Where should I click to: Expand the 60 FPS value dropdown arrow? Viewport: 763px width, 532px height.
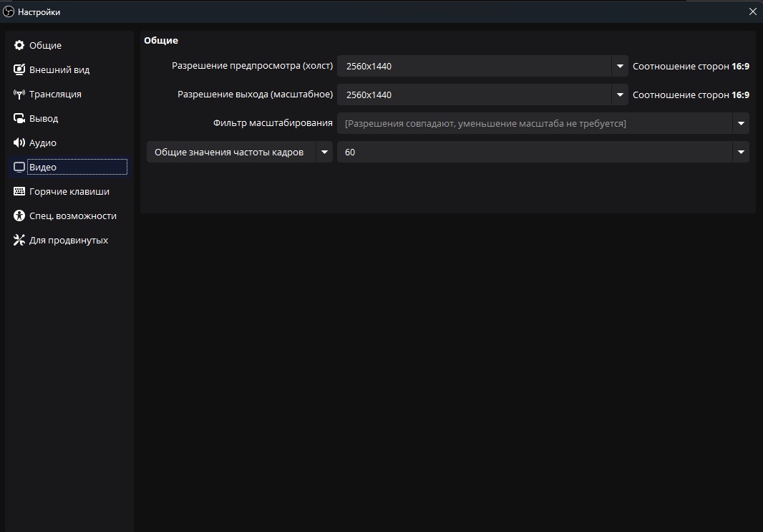pyautogui.click(x=741, y=152)
